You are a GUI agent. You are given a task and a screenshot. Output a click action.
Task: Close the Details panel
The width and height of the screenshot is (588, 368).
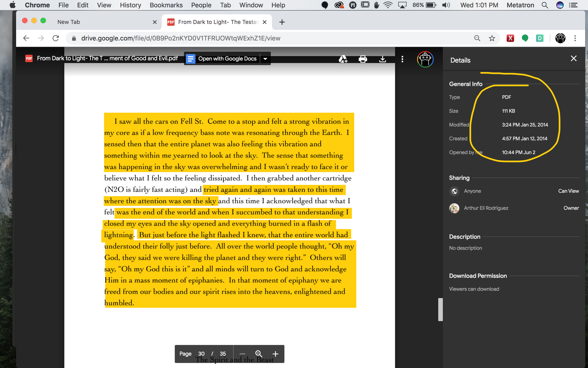point(573,58)
